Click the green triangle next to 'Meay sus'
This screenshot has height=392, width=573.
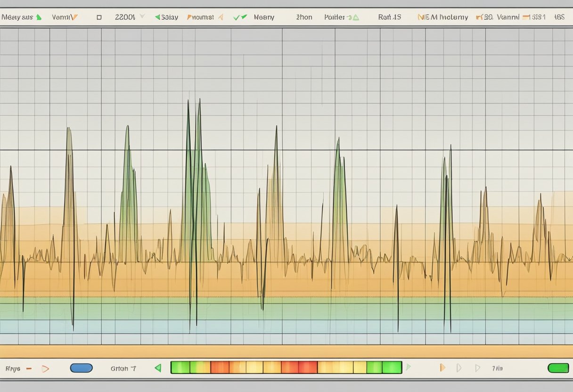point(39,17)
